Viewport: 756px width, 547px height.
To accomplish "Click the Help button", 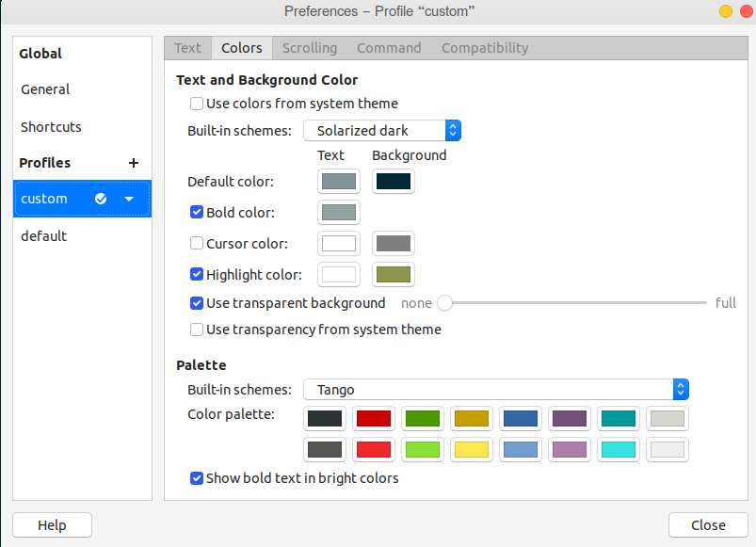I will (x=52, y=525).
